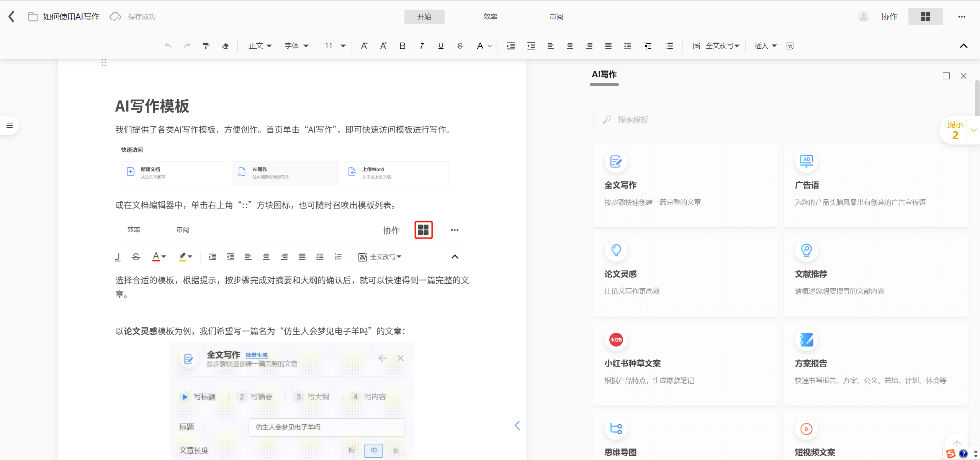Switch to 开始 tab
Image resolution: width=980 pixels, height=460 pixels.
pos(424,16)
